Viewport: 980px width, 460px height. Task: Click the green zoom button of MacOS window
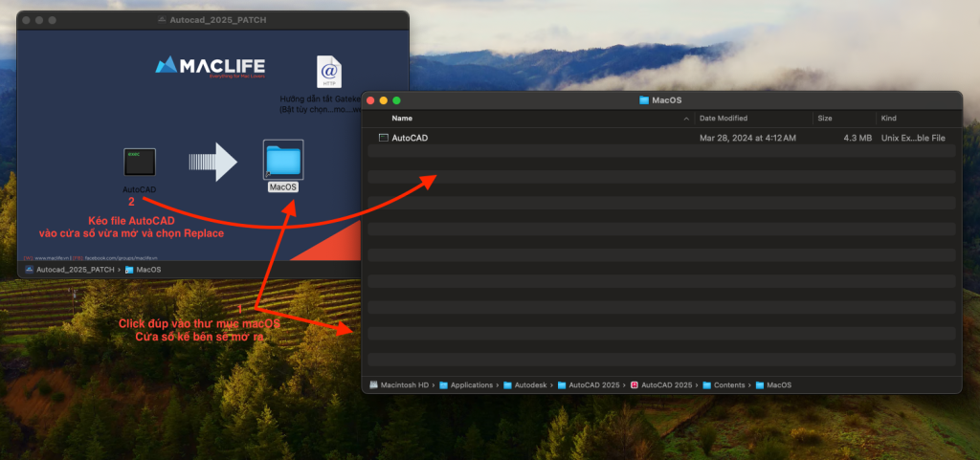click(396, 100)
